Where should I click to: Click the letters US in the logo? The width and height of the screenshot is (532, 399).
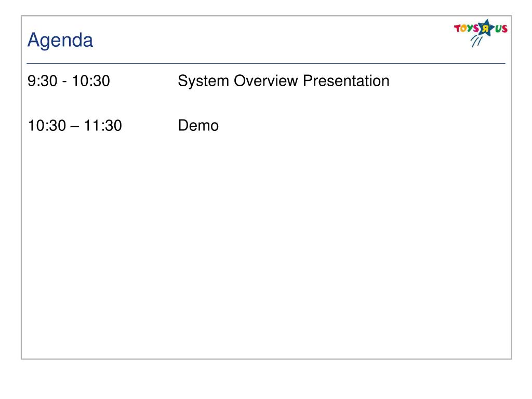coord(501,29)
